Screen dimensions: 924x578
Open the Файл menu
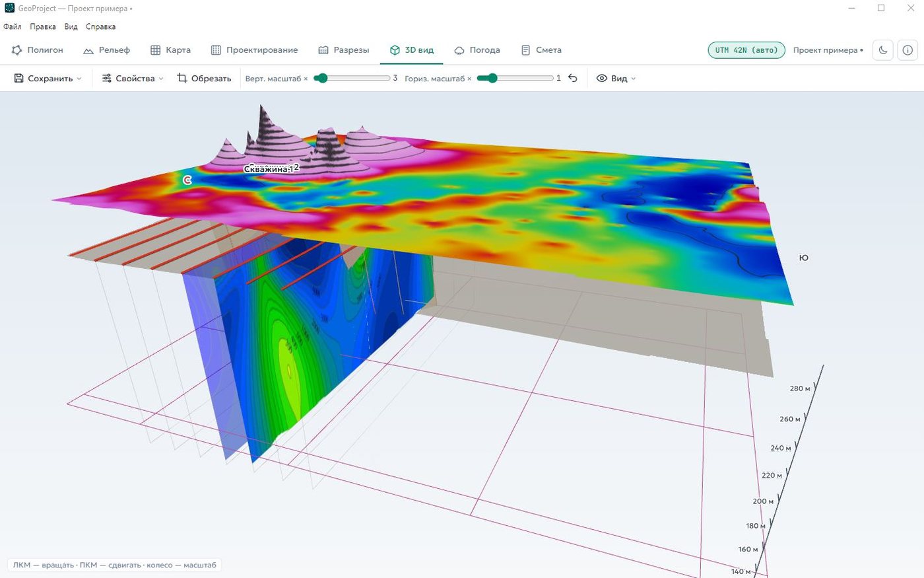pos(13,27)
